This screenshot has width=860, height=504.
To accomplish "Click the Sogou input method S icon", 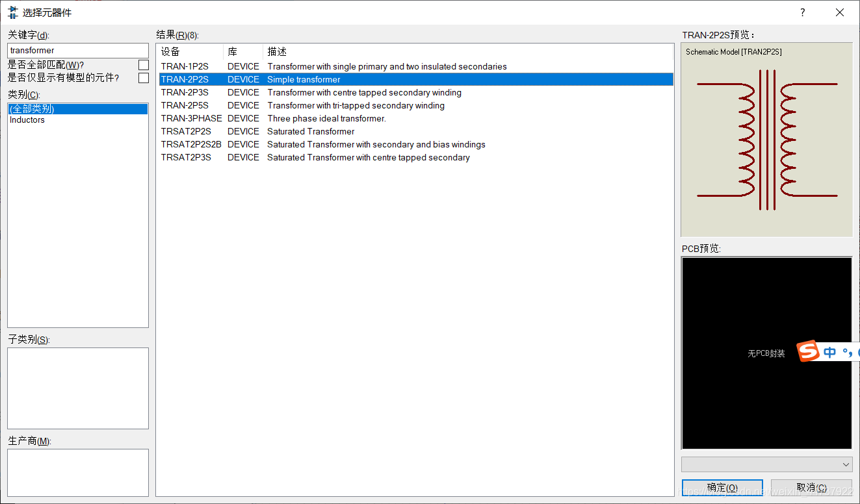I will point(808,351).
